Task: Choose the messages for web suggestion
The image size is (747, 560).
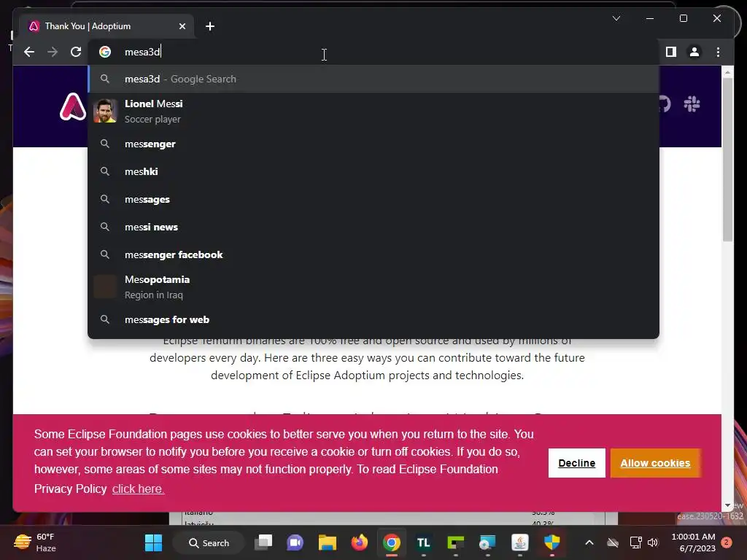Action: (x=373, y=319)
